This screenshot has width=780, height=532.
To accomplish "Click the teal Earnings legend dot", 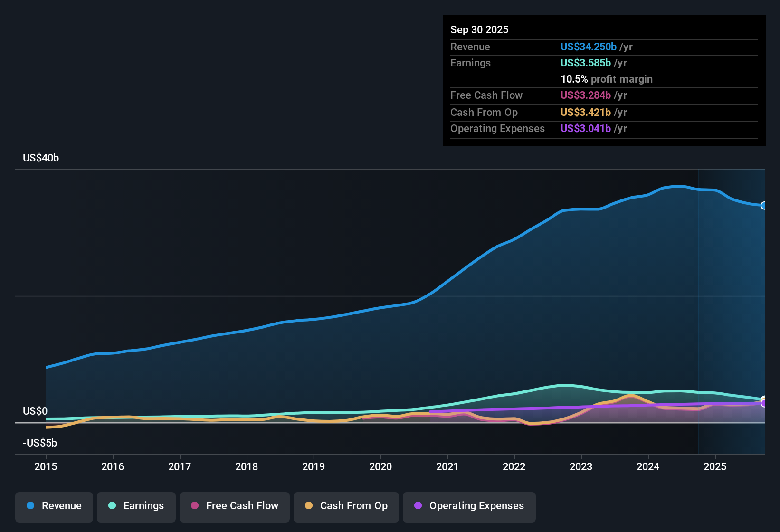I will coord(112,506).
